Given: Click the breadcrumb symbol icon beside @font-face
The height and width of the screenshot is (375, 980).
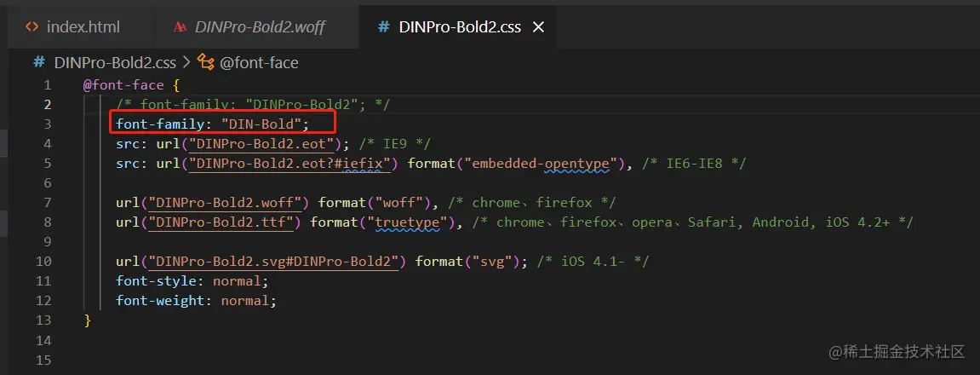Looking at the screenshot, I should pos(206,62).
